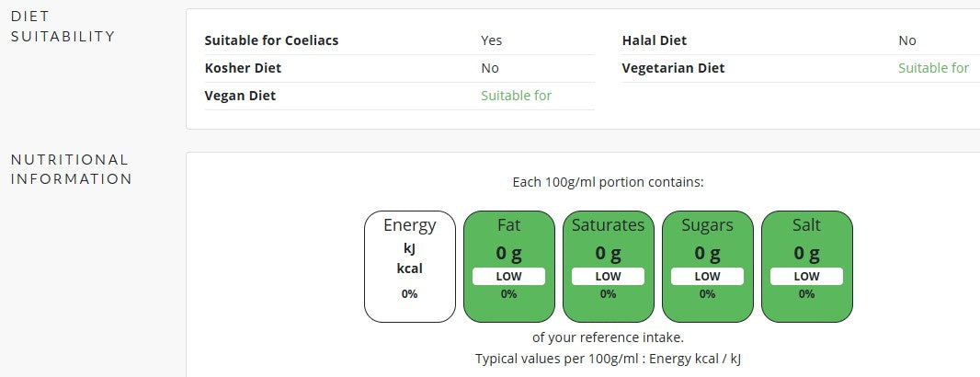Click the 'Nutritional Information' section heading

tap(71, 169)
